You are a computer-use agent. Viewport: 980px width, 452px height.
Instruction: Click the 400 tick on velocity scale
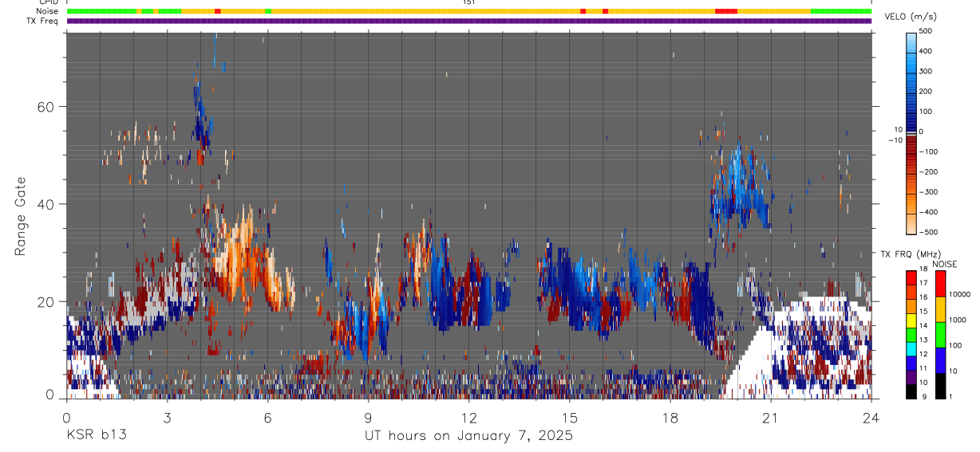click(927, 52)
